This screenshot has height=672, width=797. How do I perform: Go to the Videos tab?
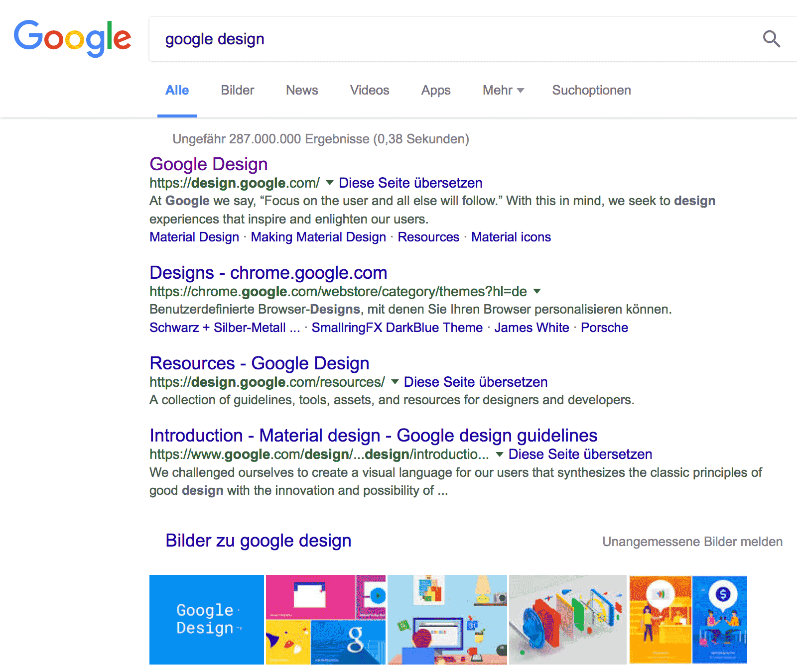click(370, 91)
